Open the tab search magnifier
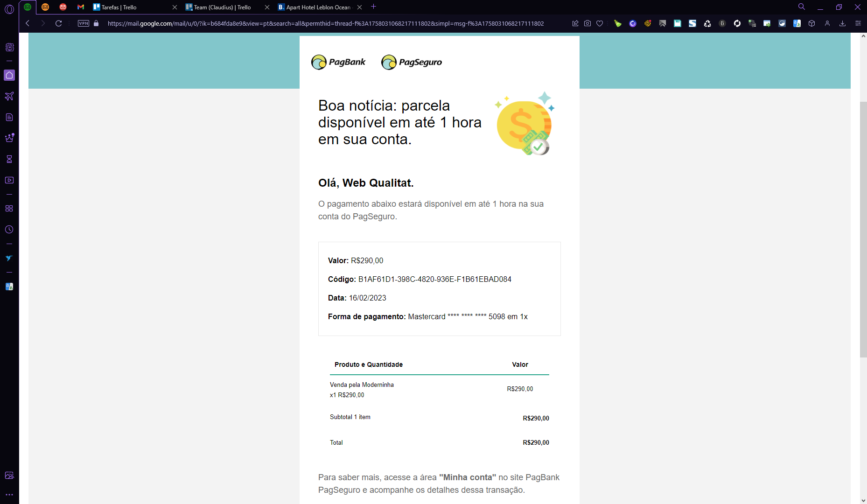Image resolution: width=867 pixels, height=504 pixels. (x=802, y=7)
